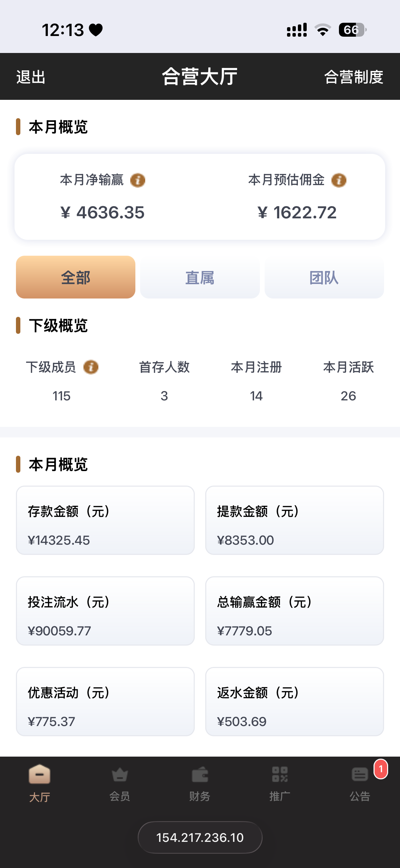
Task: Open the 合营制度 link
Action: (x=354, y=77)
